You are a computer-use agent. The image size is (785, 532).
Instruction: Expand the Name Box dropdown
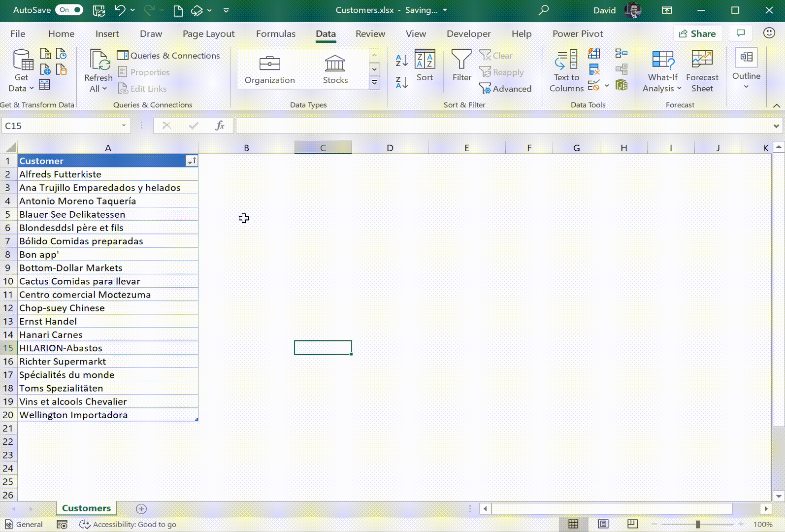[124, 126]
